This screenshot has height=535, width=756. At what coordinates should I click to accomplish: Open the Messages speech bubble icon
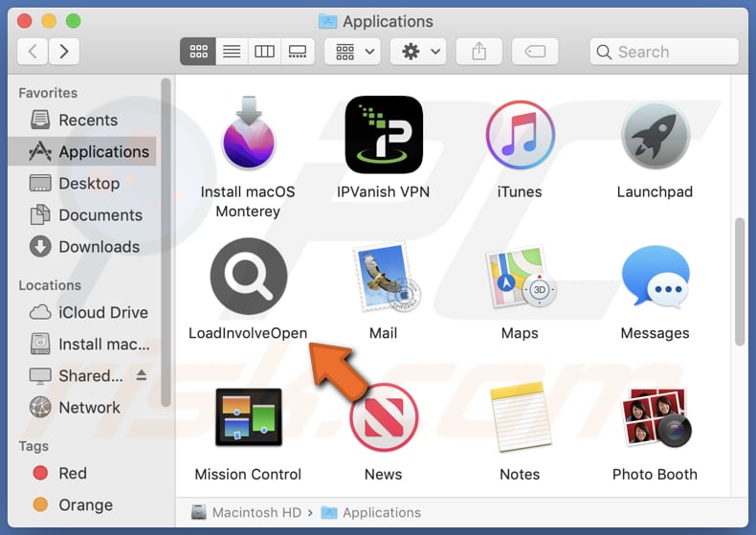coord(656,277)
